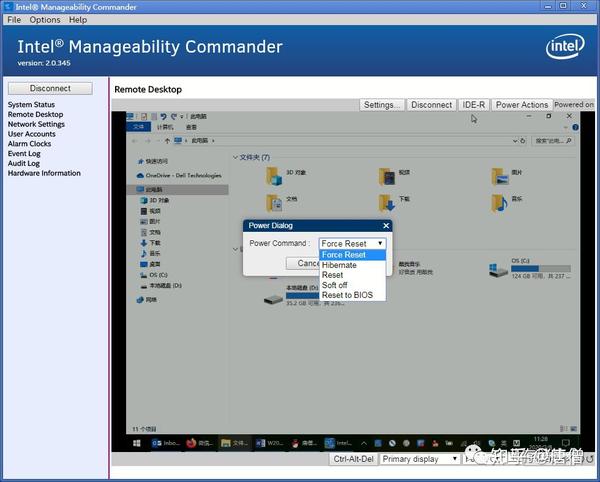This screenshot has height=482, width=600.
Task: Choose Force Reset from the dropdown list
Action: click(x=352, y=255)
